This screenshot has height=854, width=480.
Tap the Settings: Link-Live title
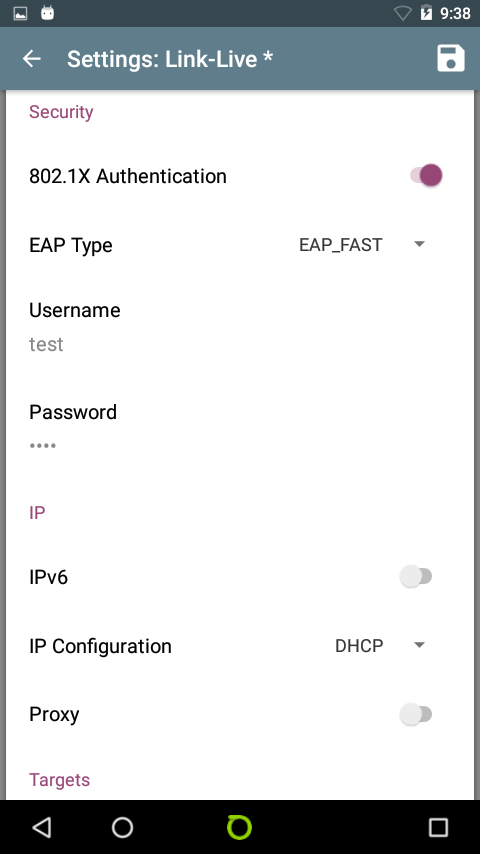pyautogui.click(x=169, y=59)
